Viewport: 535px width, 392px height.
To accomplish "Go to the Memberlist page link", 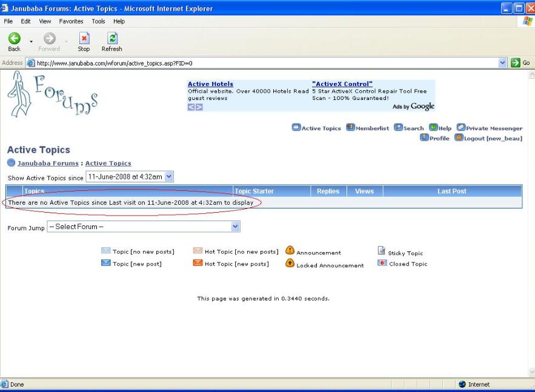I will (x=372, y=128).
